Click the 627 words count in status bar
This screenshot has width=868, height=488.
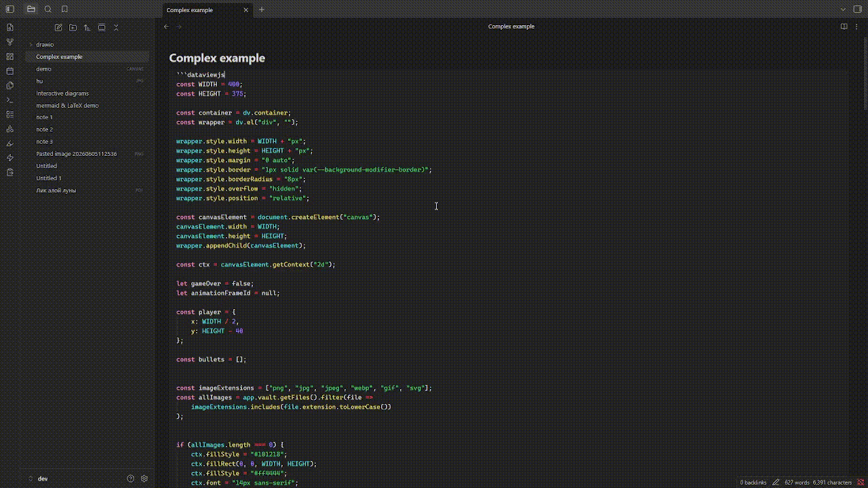pos(797,483)
